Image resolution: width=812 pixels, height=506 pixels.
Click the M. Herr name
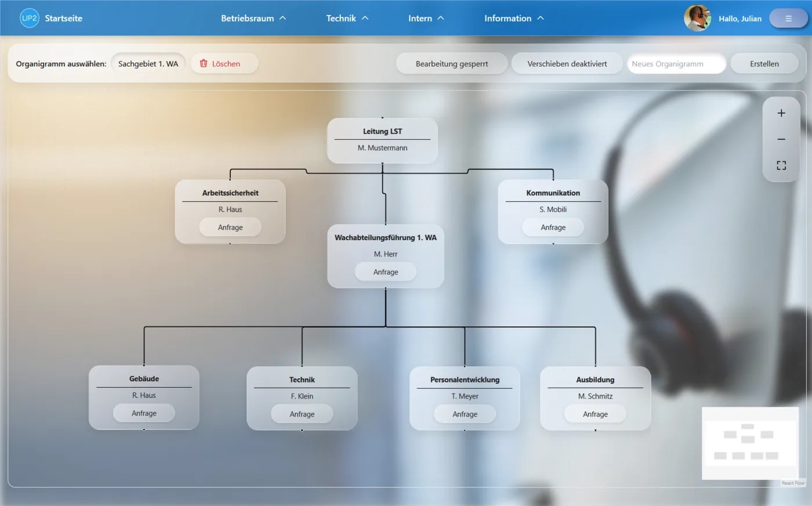pos(386,254)
